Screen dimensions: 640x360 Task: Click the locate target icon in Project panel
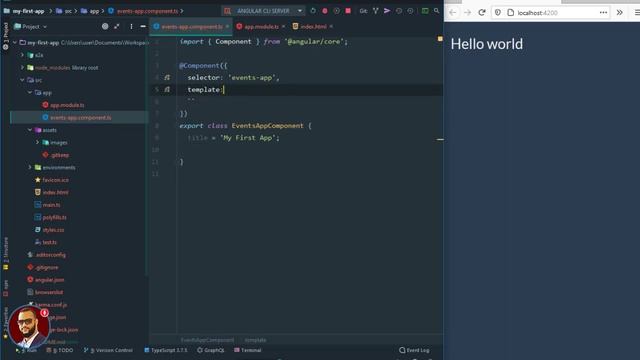[105, 27]
